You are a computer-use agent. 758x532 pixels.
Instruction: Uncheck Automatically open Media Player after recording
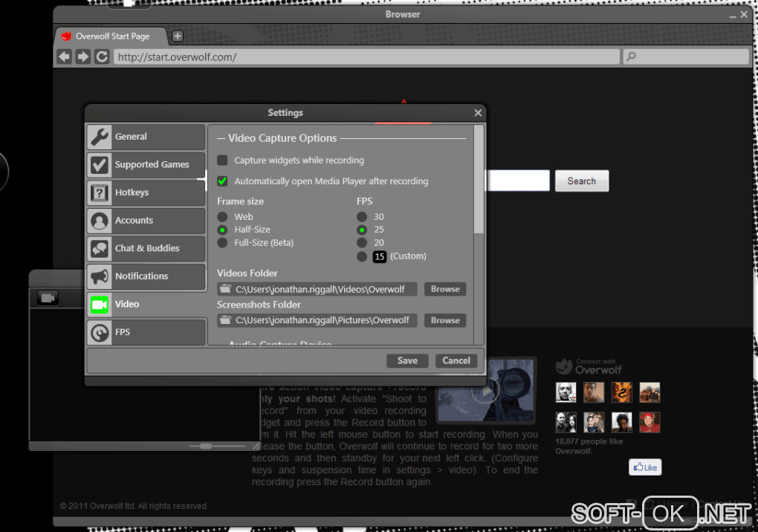222,181
